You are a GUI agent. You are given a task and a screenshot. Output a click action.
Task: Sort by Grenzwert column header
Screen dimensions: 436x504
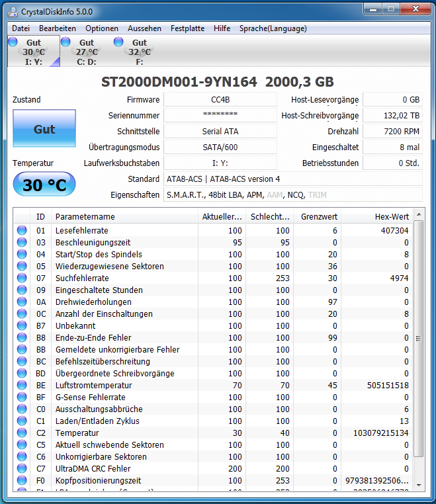(318, 217)
